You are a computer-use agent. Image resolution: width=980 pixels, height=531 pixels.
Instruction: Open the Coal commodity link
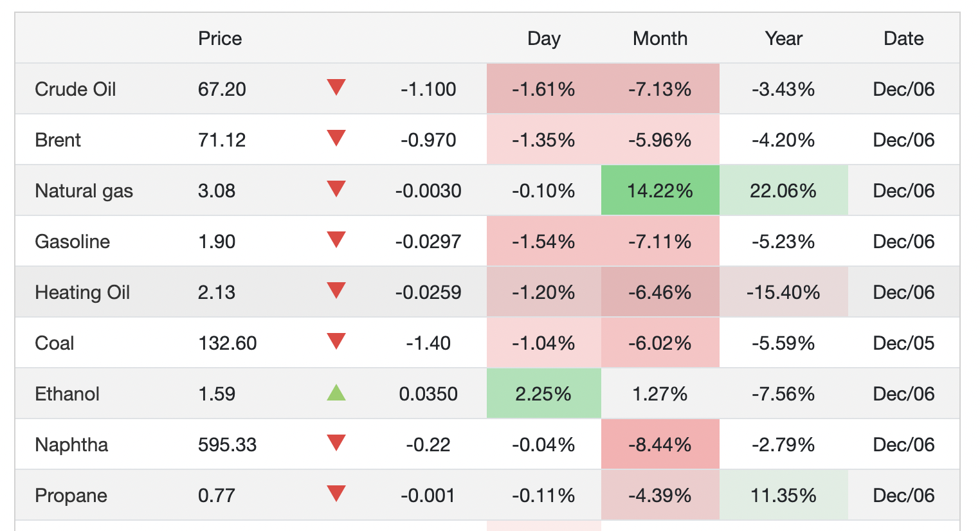pos(55,343)
